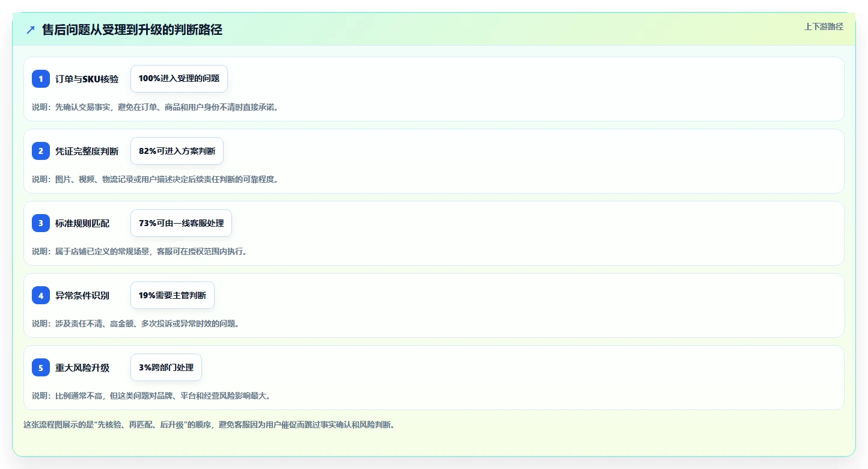Click the 订单与SKU核验 step title
Image resolution: width=868 pixels, height=469 pixels.
coord(87,79)
